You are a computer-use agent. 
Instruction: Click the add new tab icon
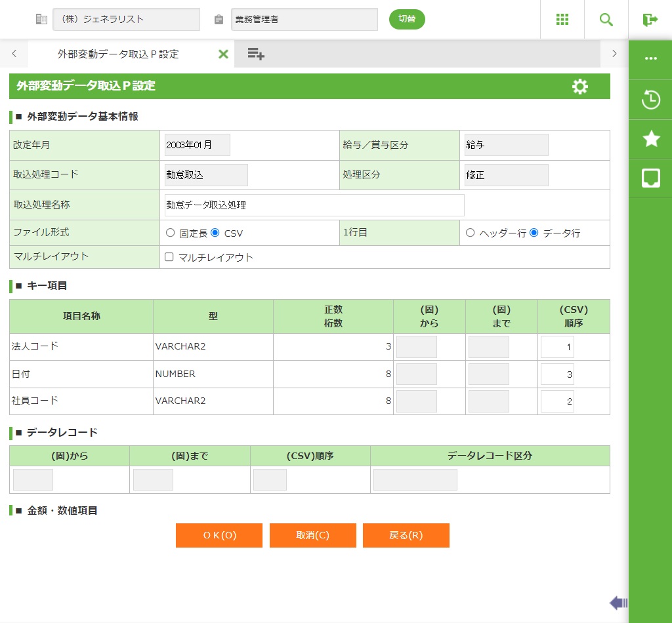tap(256, 54)
